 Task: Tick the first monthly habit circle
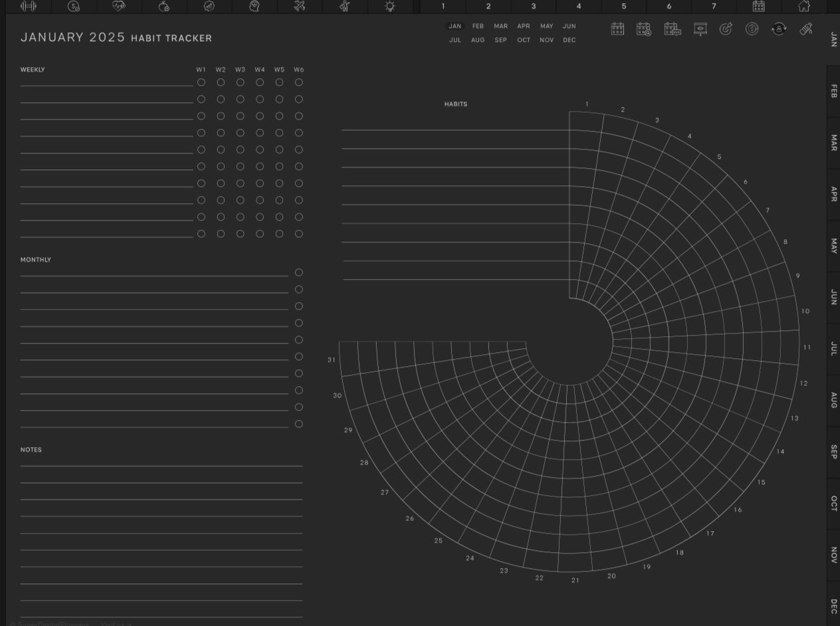tap(299, 272)
